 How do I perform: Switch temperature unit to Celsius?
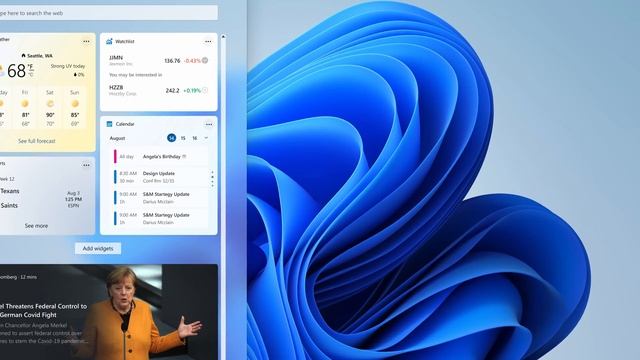coord(31,75)
